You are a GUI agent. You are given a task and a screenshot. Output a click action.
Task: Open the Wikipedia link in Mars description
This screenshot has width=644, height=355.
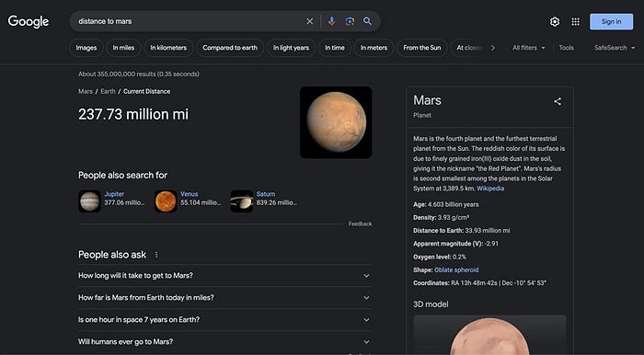coord(490,189)
